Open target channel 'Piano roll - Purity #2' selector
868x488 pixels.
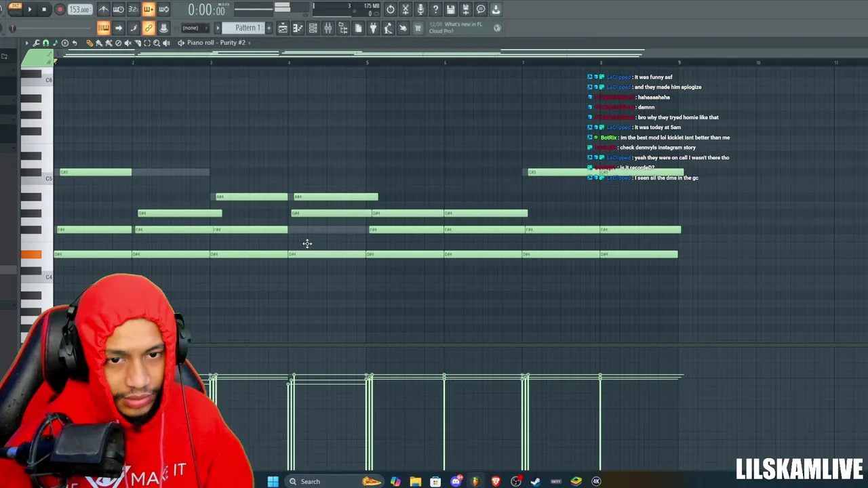tap(216, 43)
